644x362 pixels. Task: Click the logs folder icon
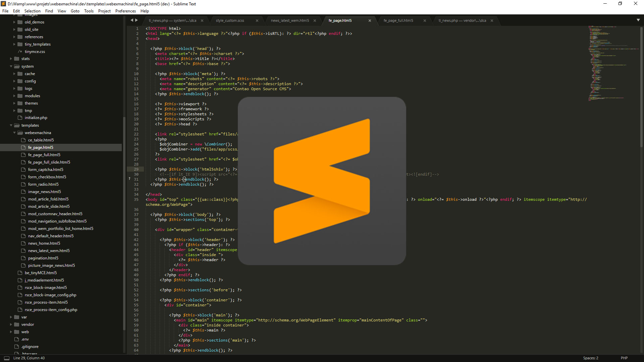click(x=20, y=88)
